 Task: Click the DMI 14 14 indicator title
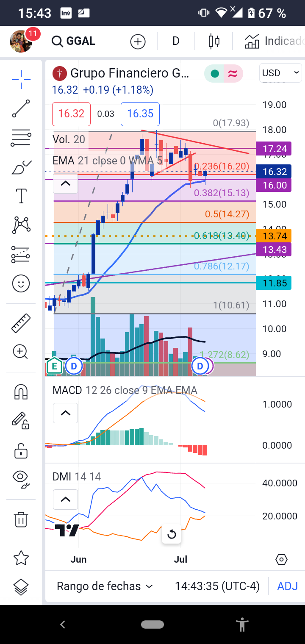[77, 477]
